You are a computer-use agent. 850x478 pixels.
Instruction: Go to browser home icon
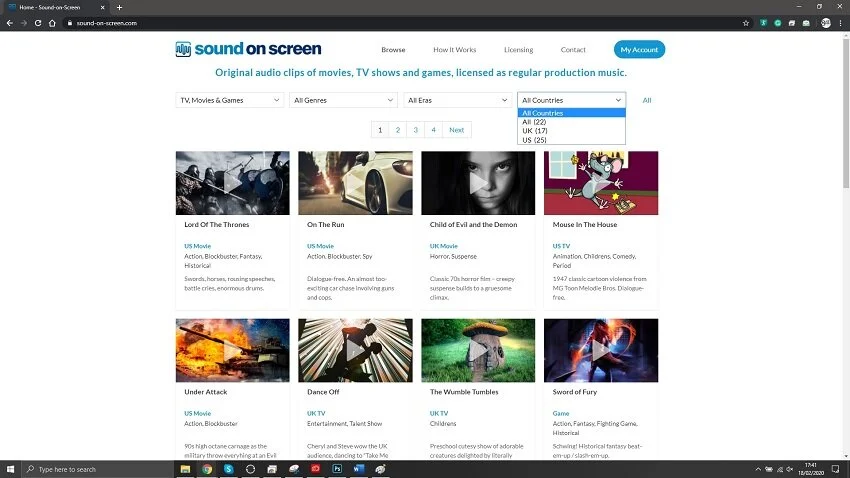(52, 23)
